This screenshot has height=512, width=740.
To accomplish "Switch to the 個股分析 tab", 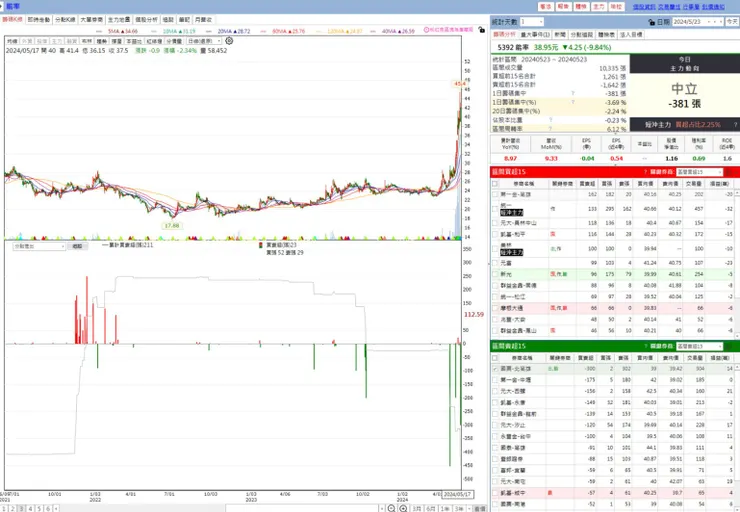I will [146, 20].
